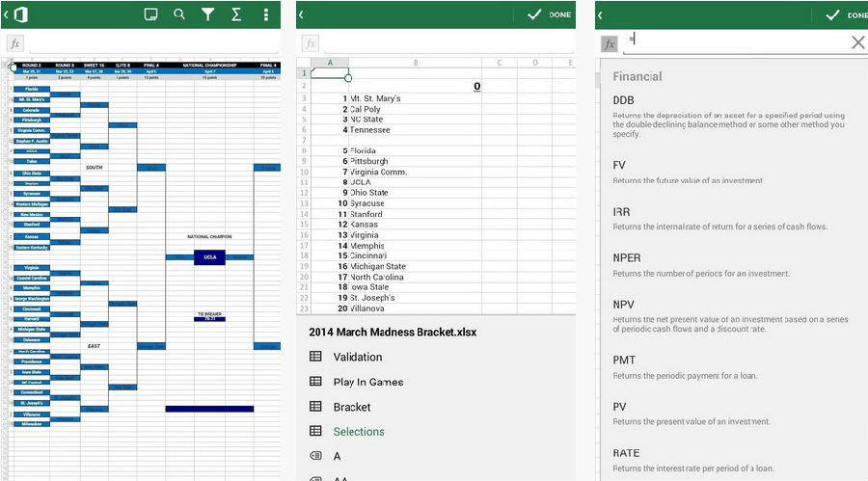Click the AutoSum sigma icon
This screenshot has width=868, height=481.
pyautogui.click(x=236, y=14)
